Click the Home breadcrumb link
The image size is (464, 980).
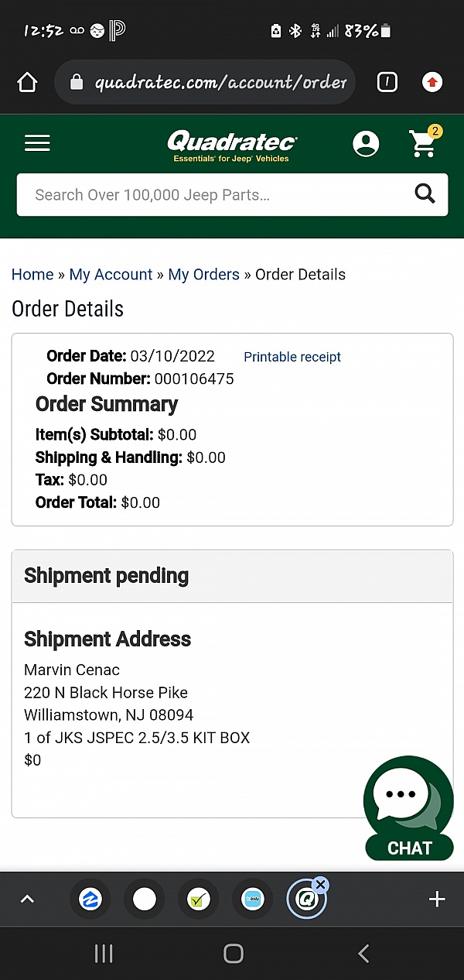[x=32, y=274]
